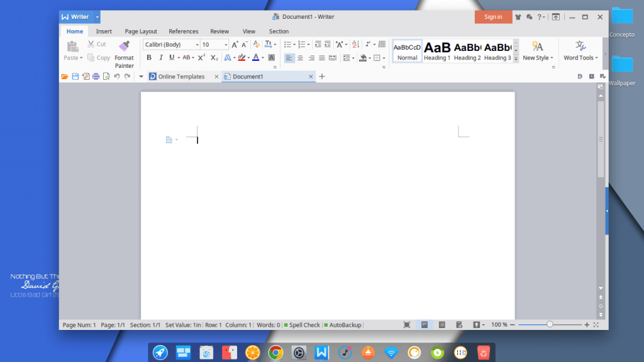Increase font size with Grow Font
This screenshot has width=644, height=362.
point(235,45)
